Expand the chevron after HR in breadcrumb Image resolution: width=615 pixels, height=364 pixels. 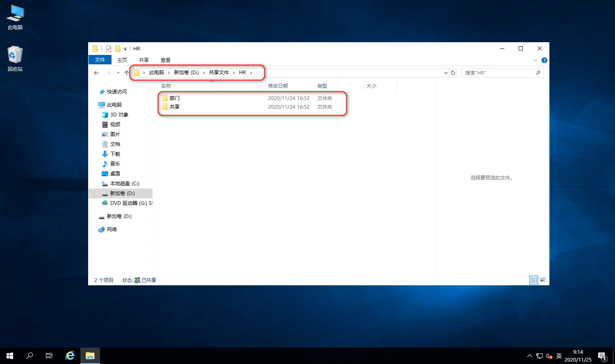point(251,73)
